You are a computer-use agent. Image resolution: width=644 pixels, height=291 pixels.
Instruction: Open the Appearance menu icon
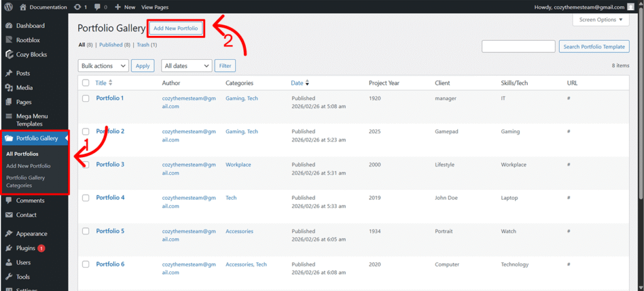point(9,234)
